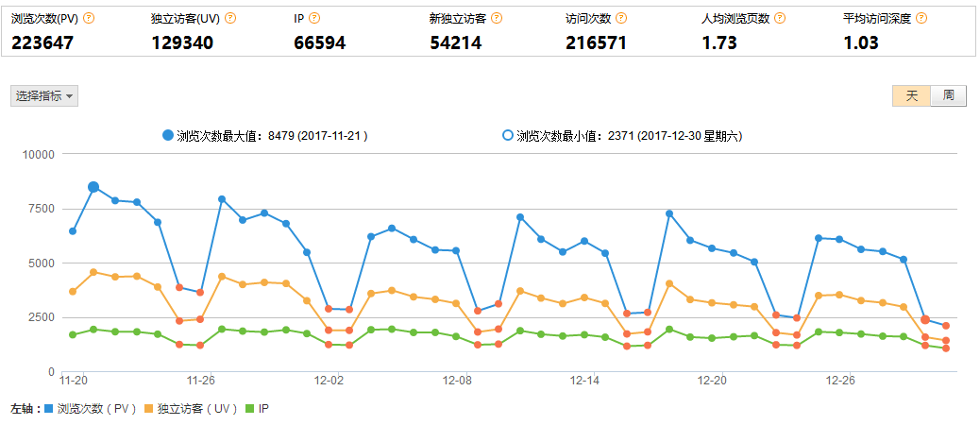
Task: Click the peak PV data point of 8479
Action: pyautogui.click(x=93, y=187)
